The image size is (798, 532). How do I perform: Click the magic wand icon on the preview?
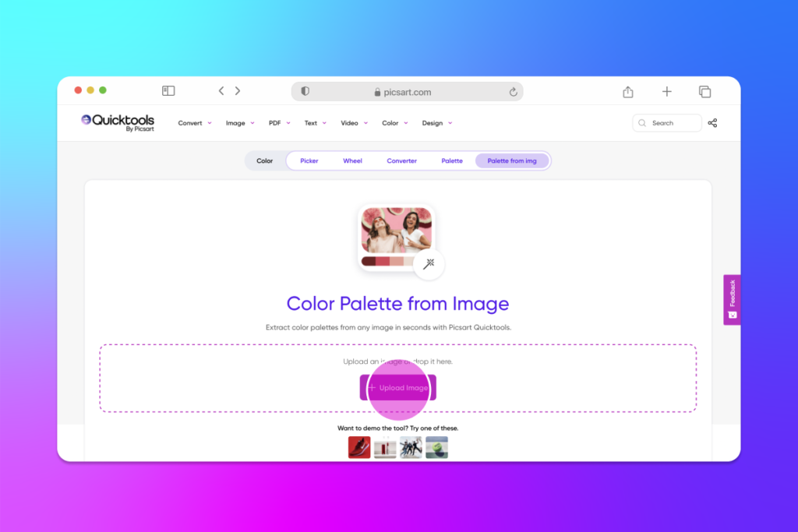428,265
